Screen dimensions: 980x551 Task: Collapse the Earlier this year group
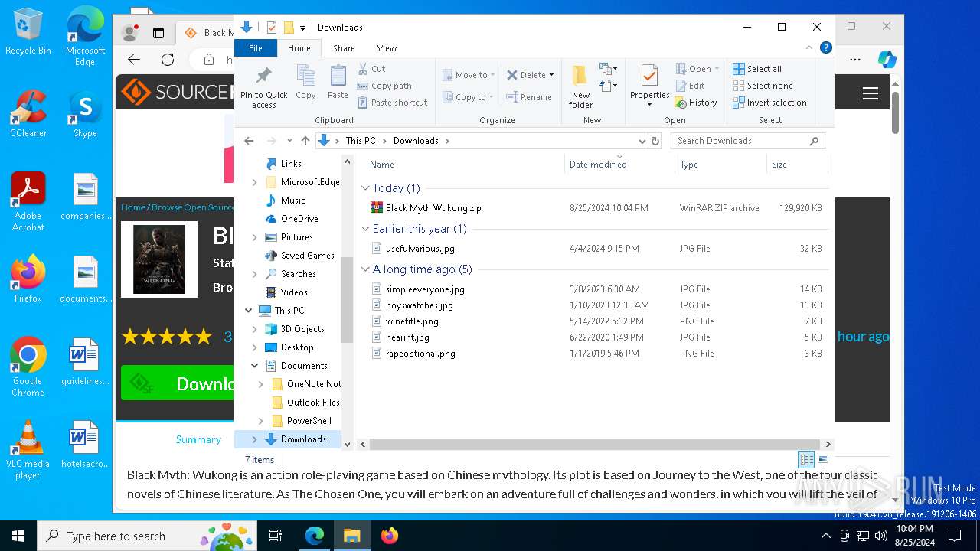coord(365,229)
